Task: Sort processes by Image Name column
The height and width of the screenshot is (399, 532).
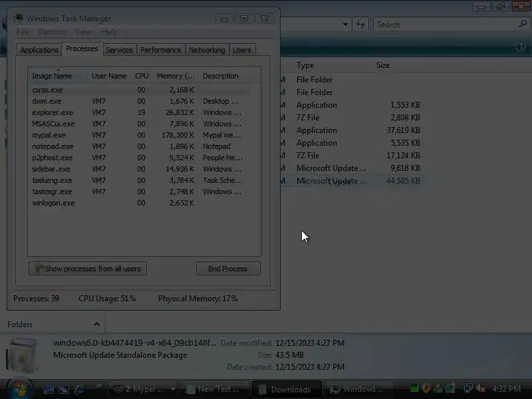Action: (x=59, y=76)
